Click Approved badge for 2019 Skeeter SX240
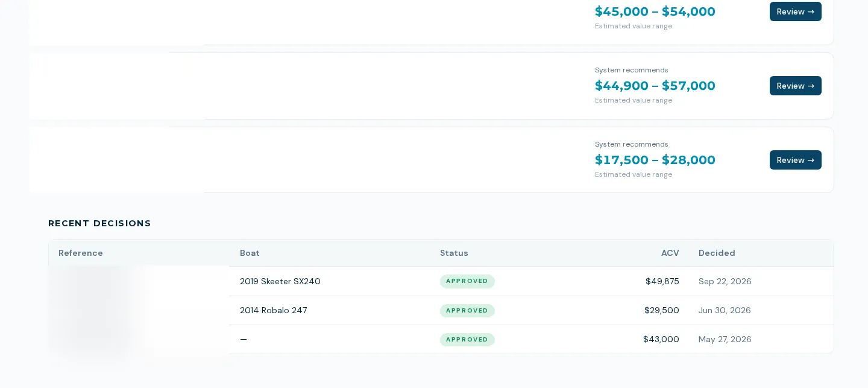 pos(467,281)
